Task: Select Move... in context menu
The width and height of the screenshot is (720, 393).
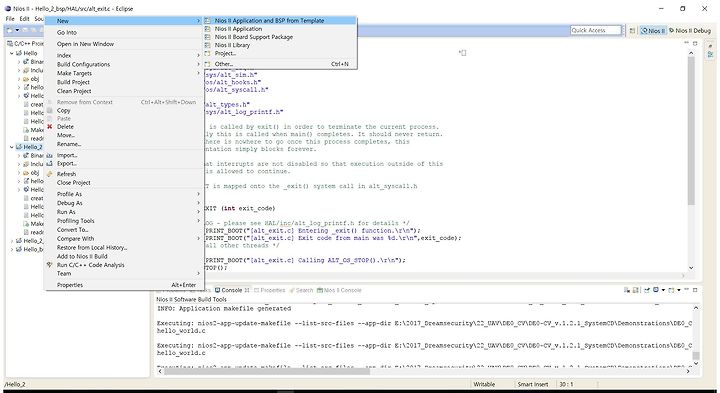Action: [124, 135]
